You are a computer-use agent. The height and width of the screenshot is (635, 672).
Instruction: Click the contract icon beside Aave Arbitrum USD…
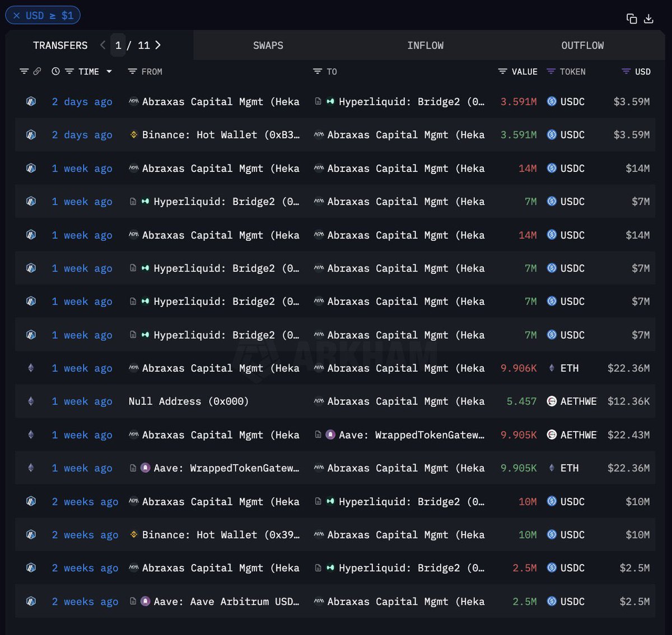point(133,601)
